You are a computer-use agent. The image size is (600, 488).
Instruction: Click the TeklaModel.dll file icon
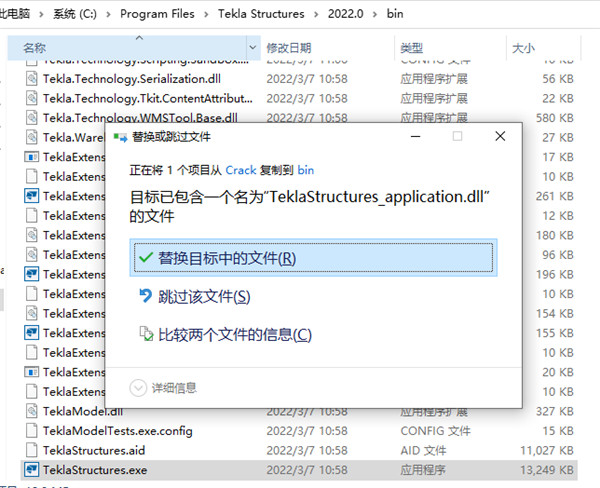coord(31,410)
